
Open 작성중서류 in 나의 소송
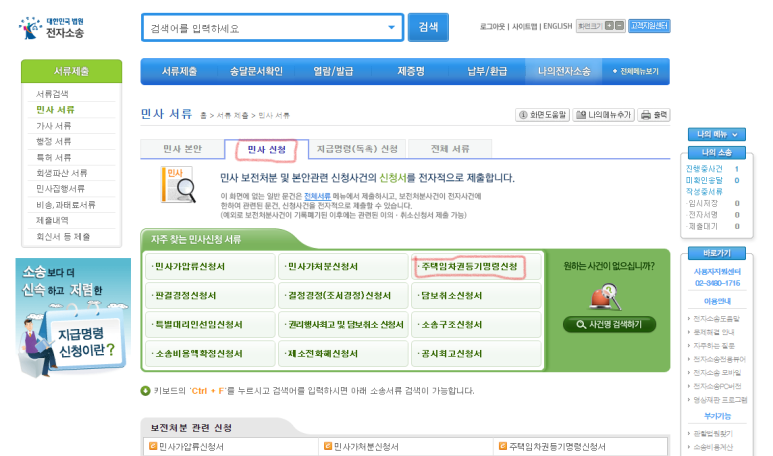[x=704, y=191]
